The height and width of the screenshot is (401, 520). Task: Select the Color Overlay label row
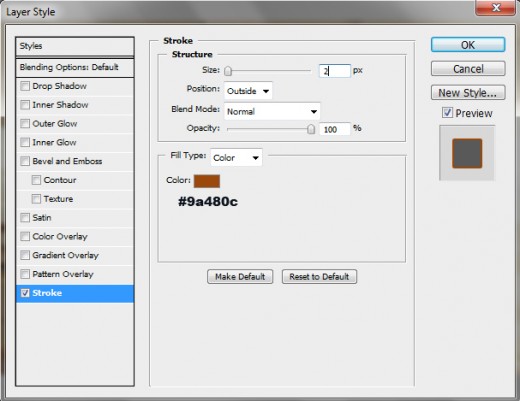click(60, 236)
